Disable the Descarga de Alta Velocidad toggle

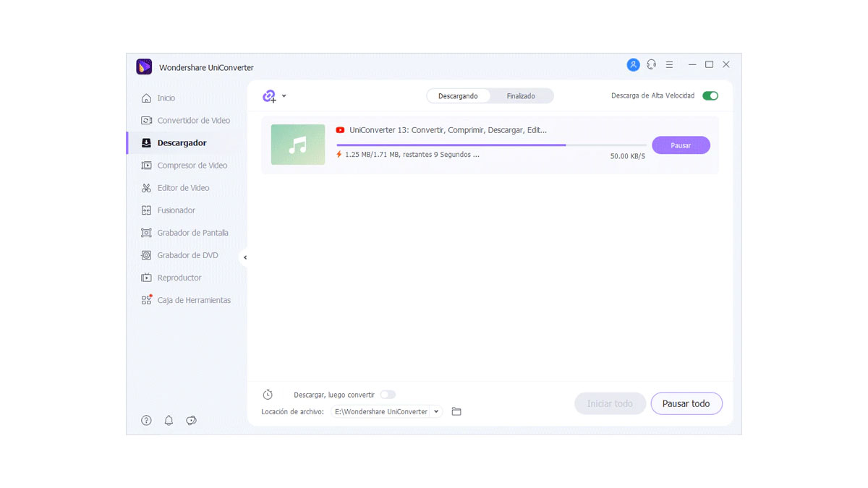pos(710,95)
